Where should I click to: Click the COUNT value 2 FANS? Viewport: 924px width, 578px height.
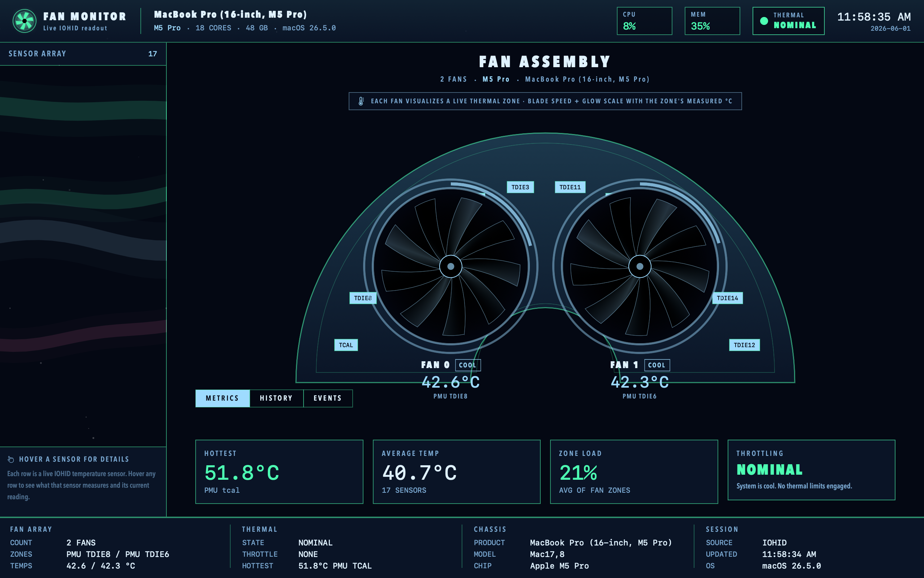81,543
